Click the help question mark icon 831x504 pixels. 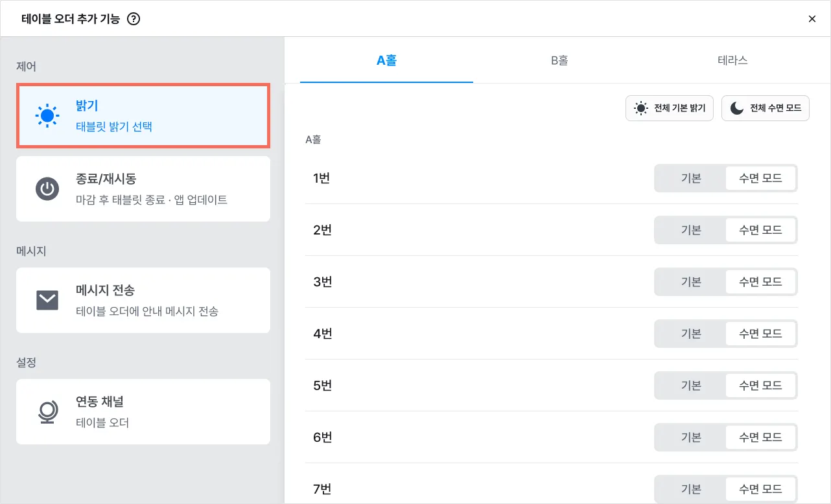(134, 19)
